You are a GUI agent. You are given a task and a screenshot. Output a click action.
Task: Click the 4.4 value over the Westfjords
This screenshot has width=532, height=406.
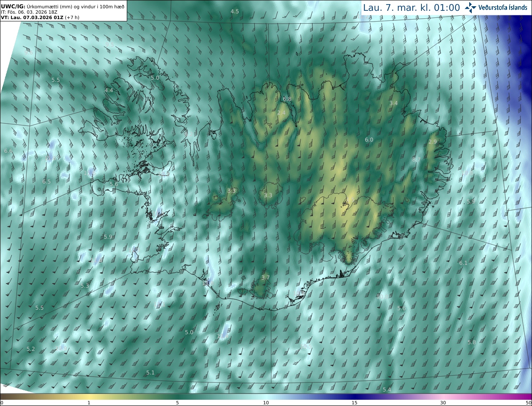click(109, 90)
